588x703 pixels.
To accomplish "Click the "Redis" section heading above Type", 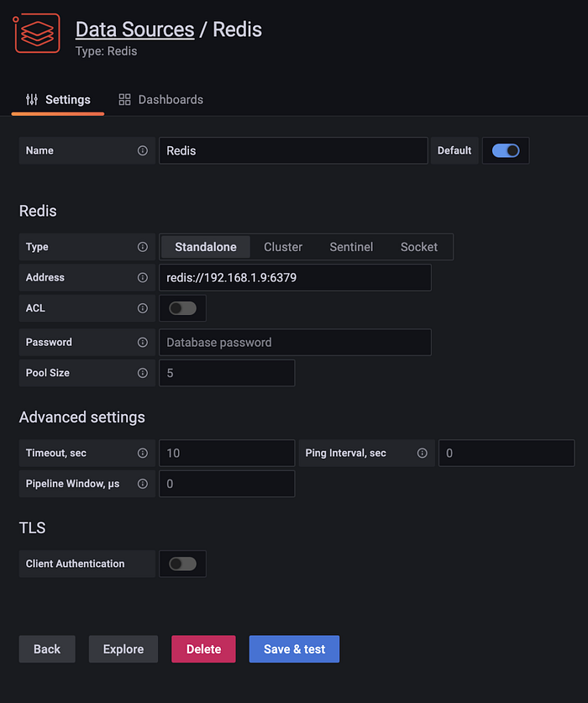I will tap(38, 211).
